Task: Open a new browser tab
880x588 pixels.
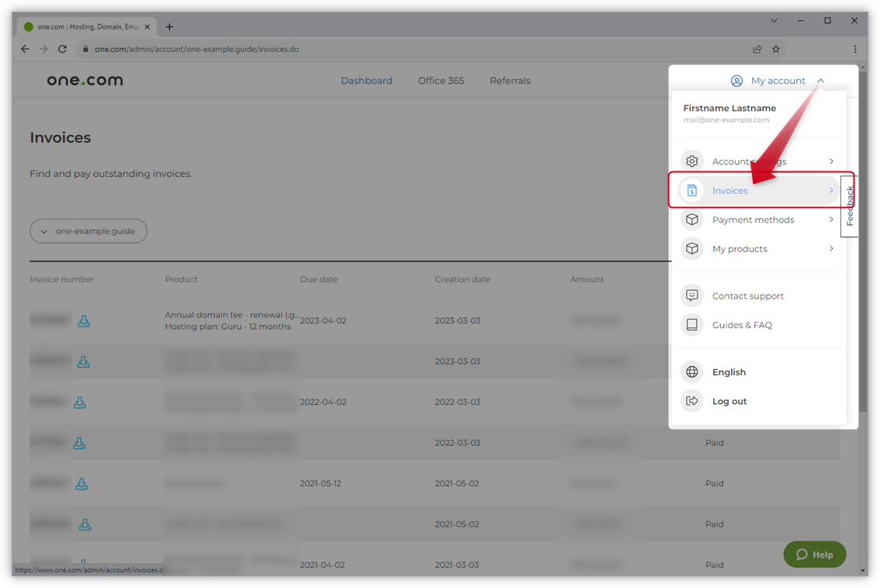Action: tap(169, 26)
